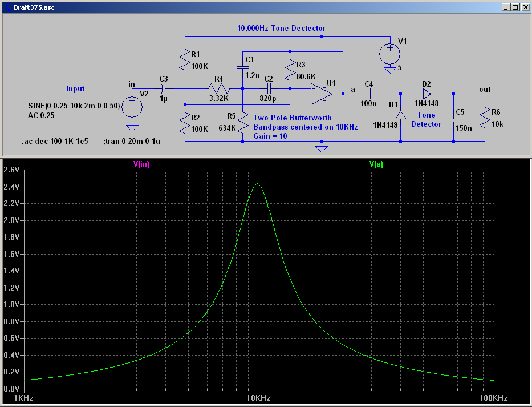Image resolution: width=532 pixels, height=407 pixels.
Task: Click the Two Pole Butterworth text line
Action: 293,118
